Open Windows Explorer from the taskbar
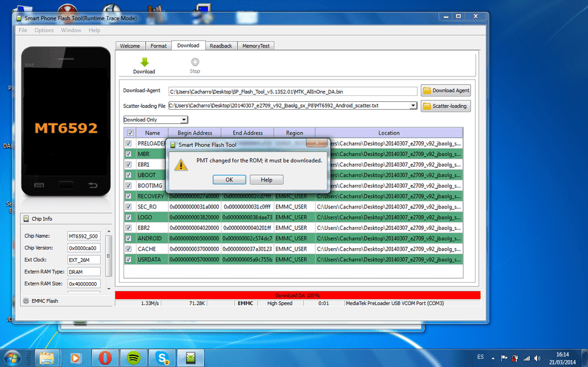Image resolution: width=588 pixels, height=367 pixels. tap(47, 358)
